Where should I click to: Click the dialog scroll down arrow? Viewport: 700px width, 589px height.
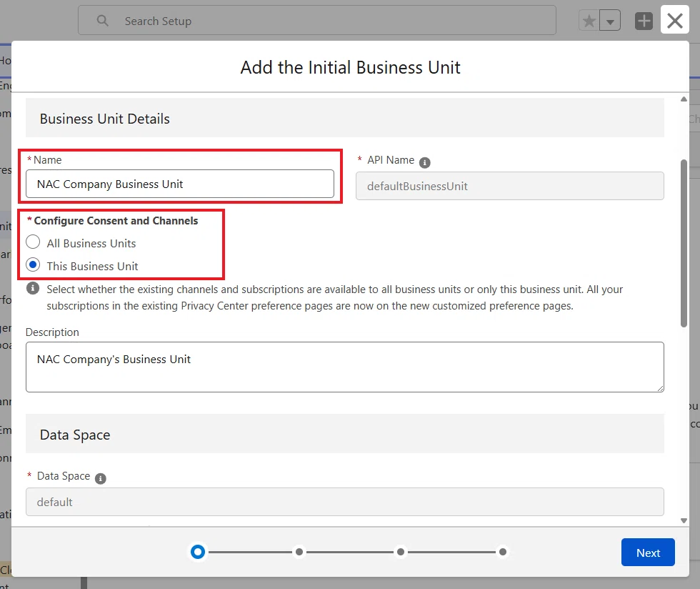pos(684,520)
